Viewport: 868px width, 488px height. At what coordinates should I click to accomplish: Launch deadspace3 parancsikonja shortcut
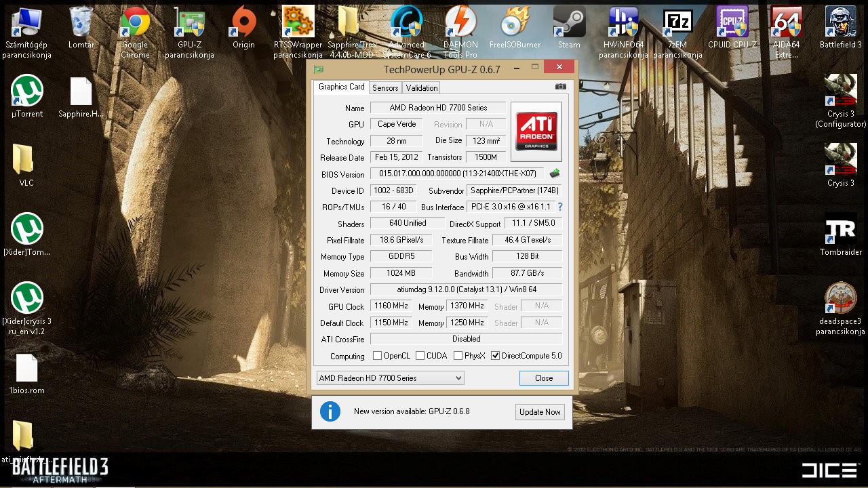click(840, 308)
